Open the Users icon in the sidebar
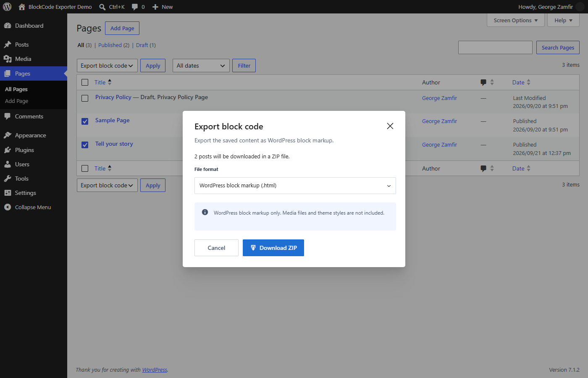Viewport: 588px width, 378px height. click(x=8, y=164)
